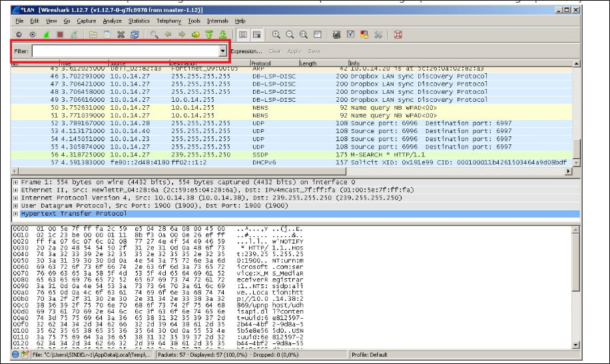Save this capture file icon
This screenshot has height=364, width=610.
[x=107, y=35]
